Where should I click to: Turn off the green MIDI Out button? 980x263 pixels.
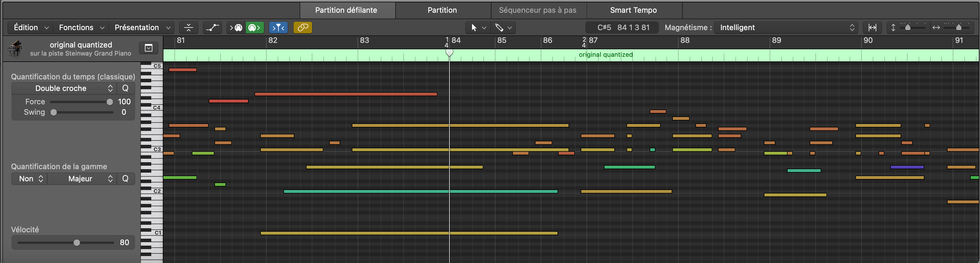pos(254,27)
